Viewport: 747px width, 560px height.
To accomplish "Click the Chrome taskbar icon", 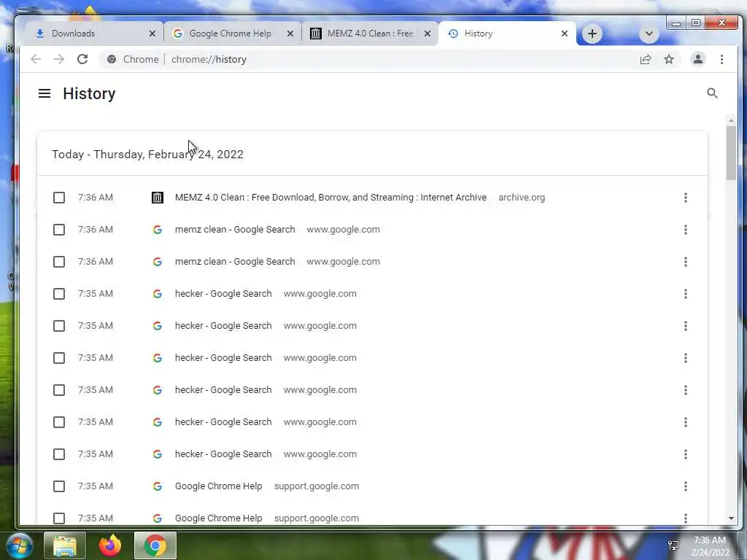I will (155, 545).
